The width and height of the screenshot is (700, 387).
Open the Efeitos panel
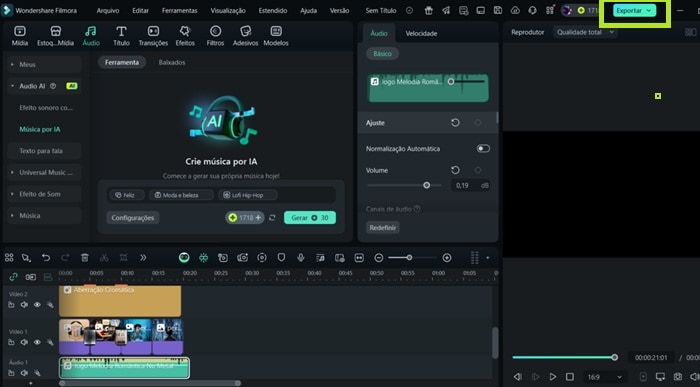[x=185, y=36]
